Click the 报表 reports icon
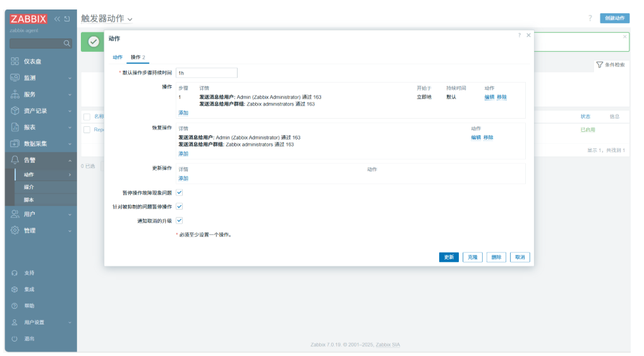 click(x=15, y=127)
